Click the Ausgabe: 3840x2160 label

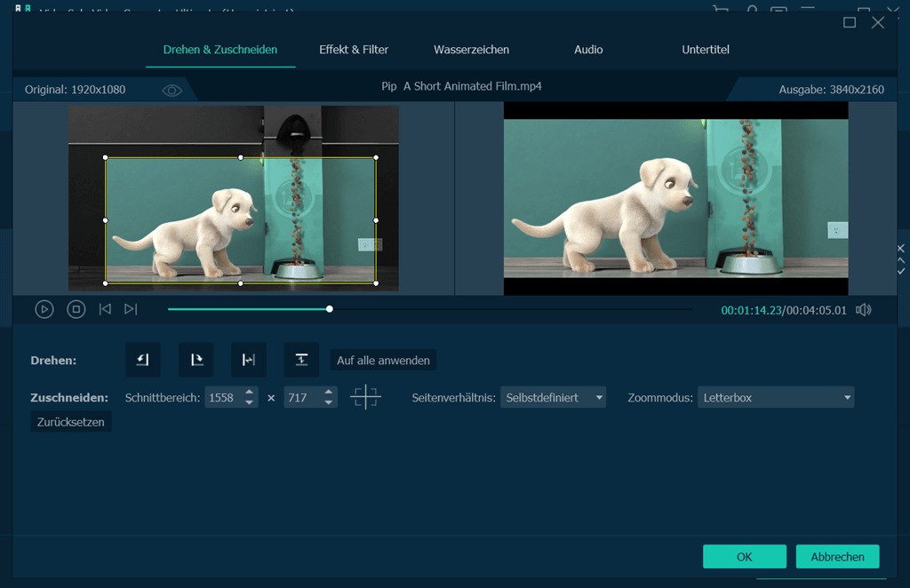point(831,90)
